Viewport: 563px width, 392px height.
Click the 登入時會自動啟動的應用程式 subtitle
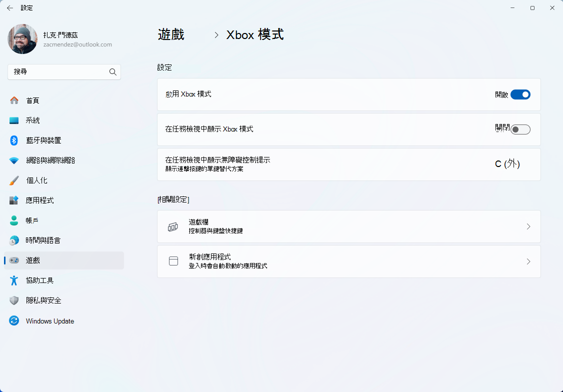click(228, 265)
